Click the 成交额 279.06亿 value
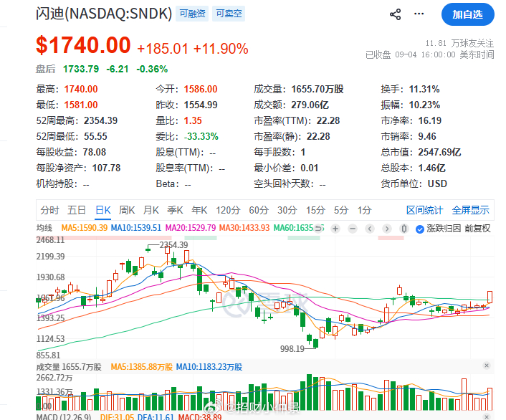Screen dimensions: 506x420 click(310, 105)
